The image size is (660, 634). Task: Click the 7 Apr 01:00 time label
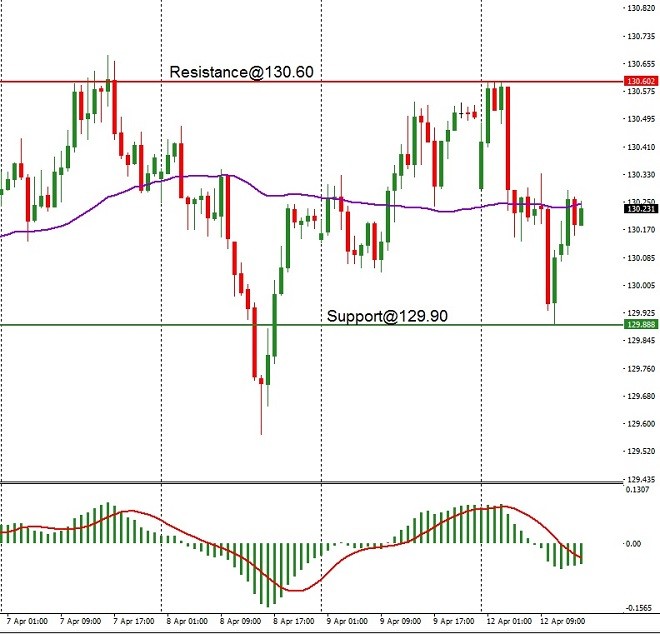[27, 621]
